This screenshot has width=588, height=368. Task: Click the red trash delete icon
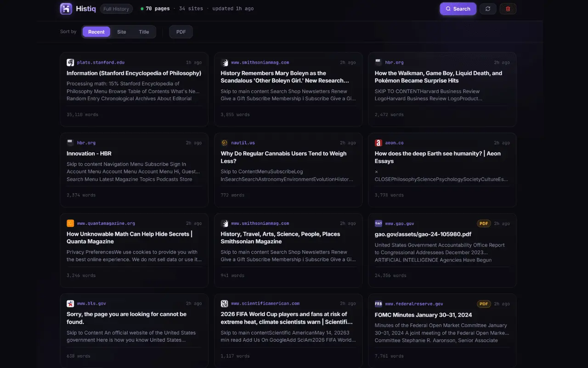[x=508, y=9]
